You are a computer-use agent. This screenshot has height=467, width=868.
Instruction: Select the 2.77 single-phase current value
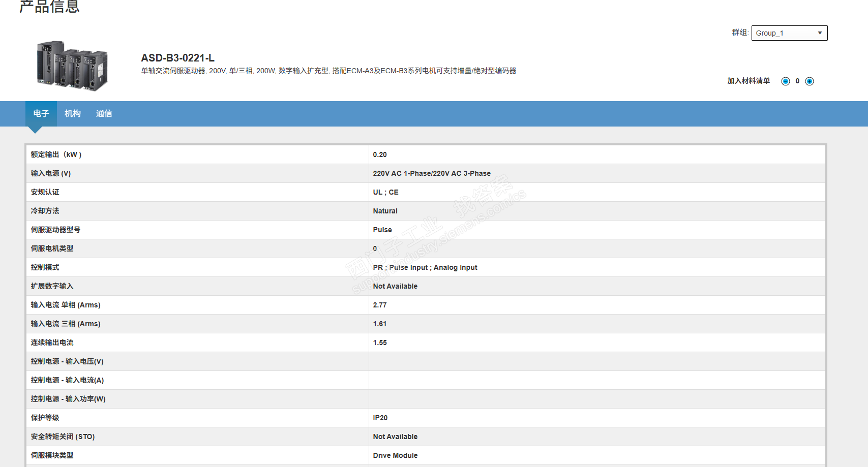(x=380, y=305)
